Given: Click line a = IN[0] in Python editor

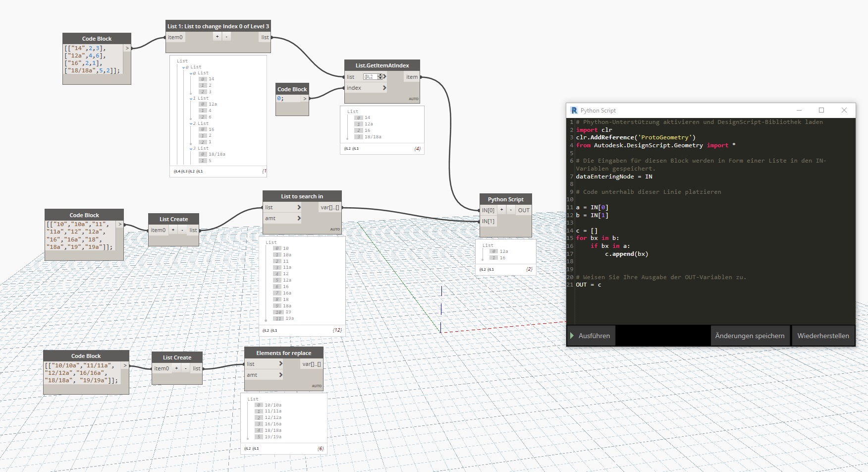Looking at the screenshot, I should pyautogui.click(x=592, y=207).
